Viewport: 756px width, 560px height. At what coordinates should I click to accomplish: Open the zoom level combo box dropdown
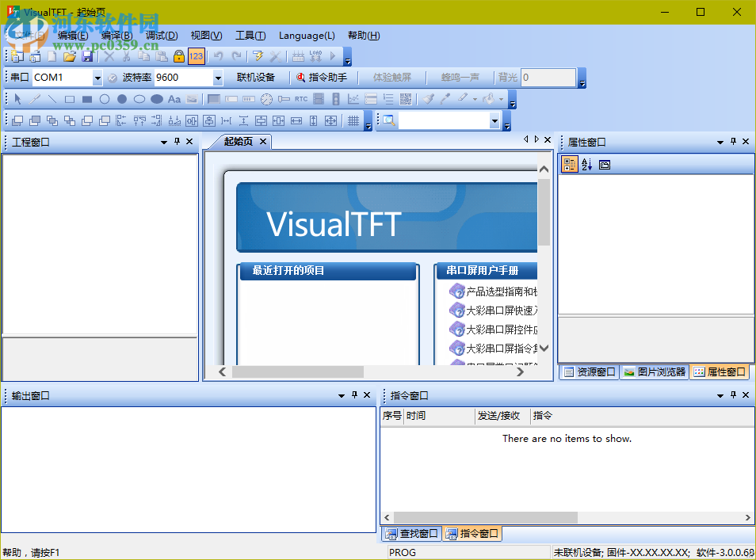coord(494,120)
